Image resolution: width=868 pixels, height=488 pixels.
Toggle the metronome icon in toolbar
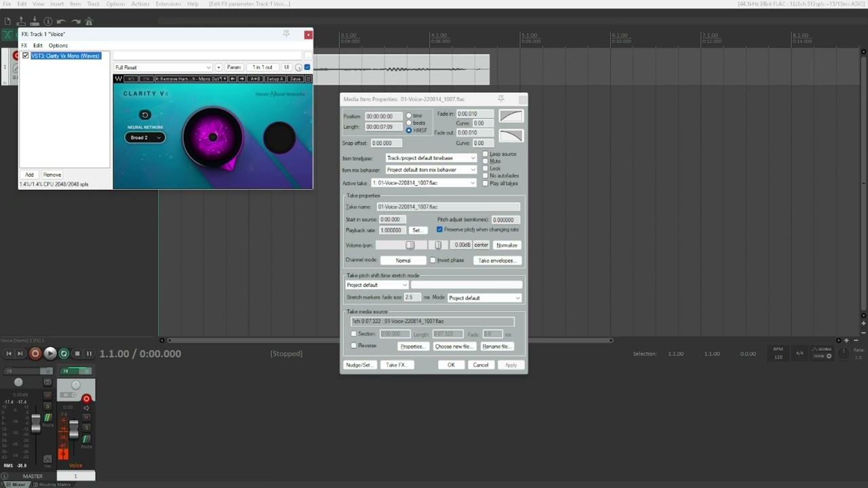click(x=89, y=22)
